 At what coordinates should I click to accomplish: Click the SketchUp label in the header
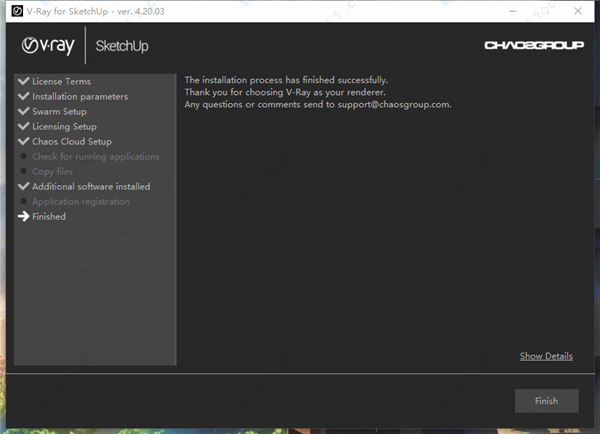(x=123, y=46)
